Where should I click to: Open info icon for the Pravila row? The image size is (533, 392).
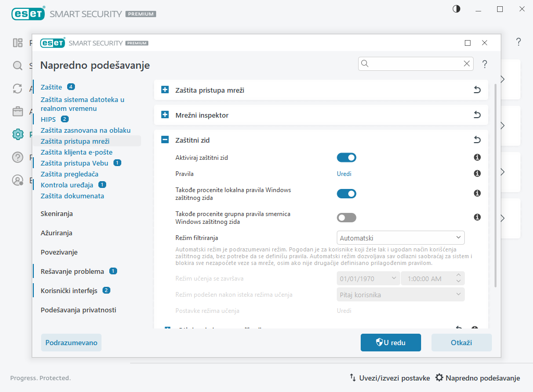coord(477,174)
